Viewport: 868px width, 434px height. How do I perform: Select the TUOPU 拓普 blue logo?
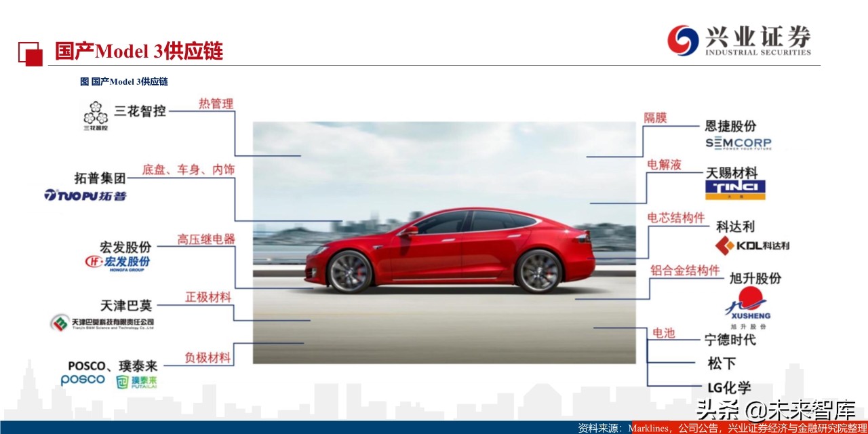(85, 196)
